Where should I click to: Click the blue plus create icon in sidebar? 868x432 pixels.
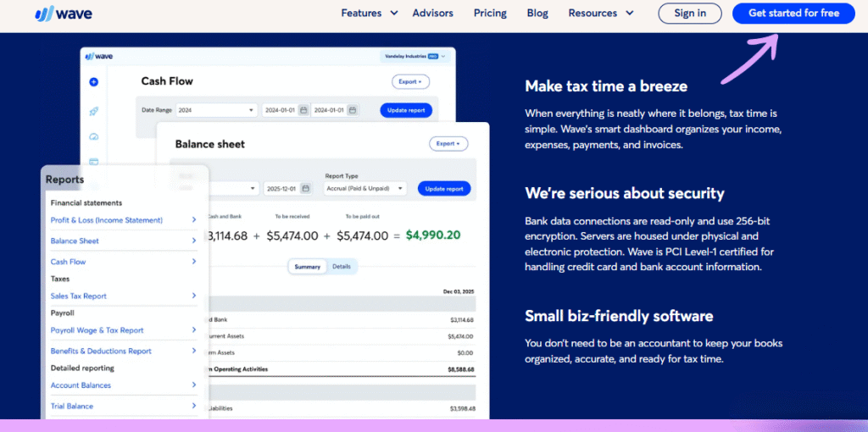click(x=93, y=82)
